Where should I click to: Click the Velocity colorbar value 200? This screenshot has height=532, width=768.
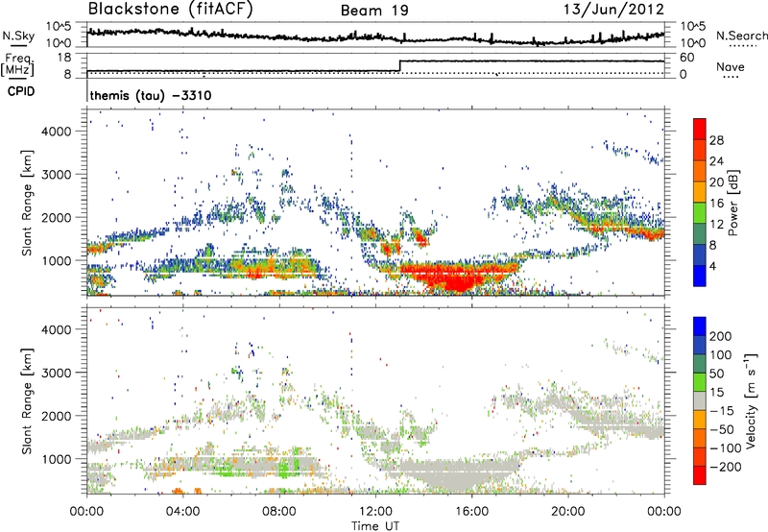click(x=720, y=336)
